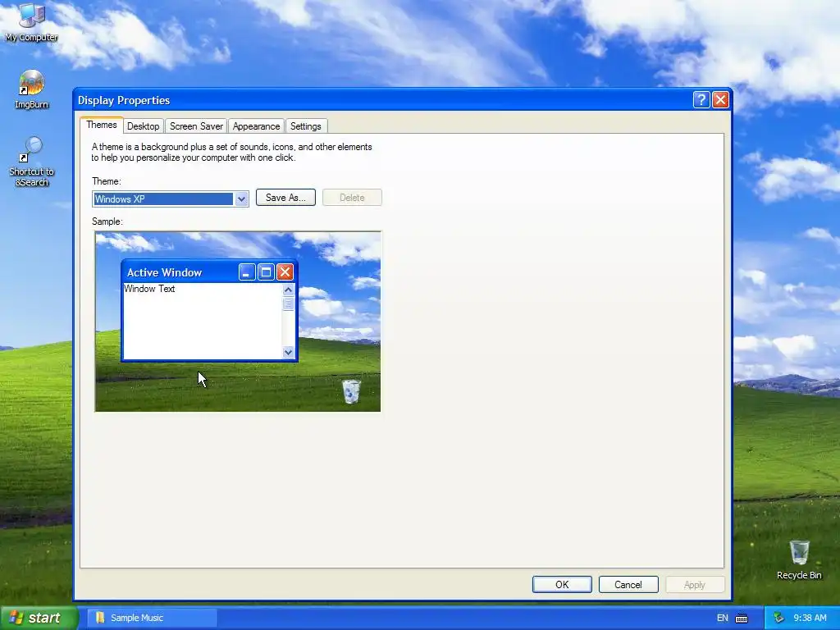Viewport: 840px width, 630px height.
Task: Select the ImgBurn desktop shortcut
Action: [32, 89]
